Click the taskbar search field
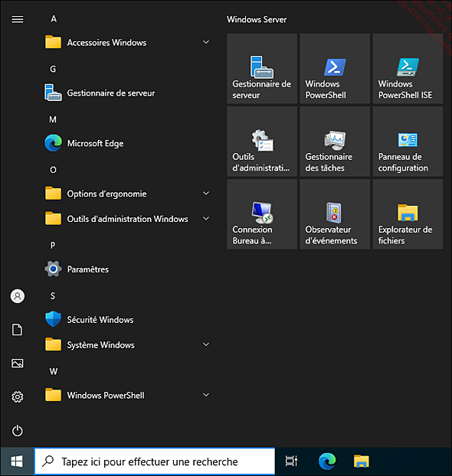452x476 pixels. [155, 461]
